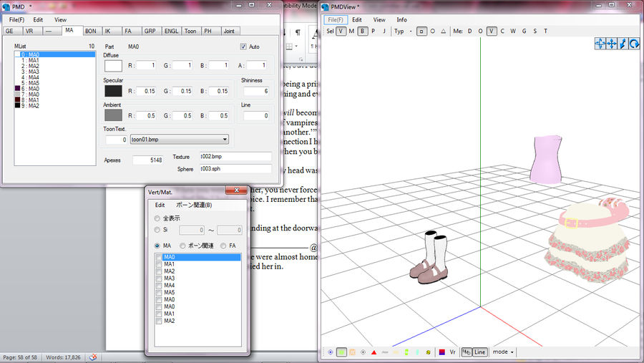
Task: Click the green square icon in bottom toolbar
Action: click(342, 352)
